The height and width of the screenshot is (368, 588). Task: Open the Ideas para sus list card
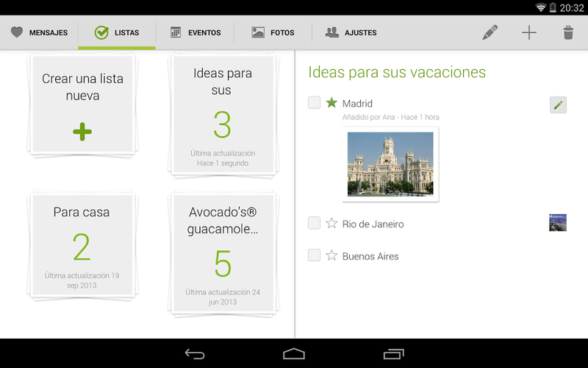tap(223, 115)
